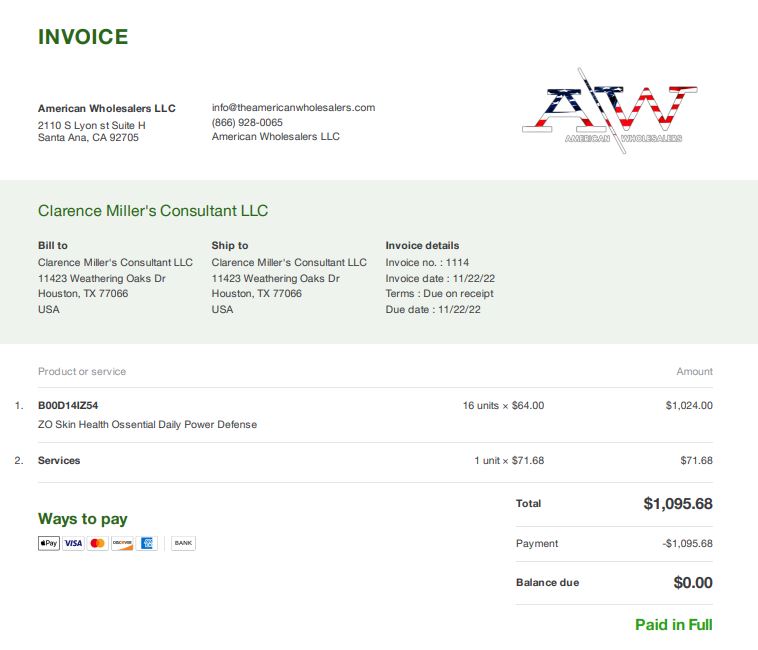
Task: Click the Paid in Full status text
Action: coord(673,624)
